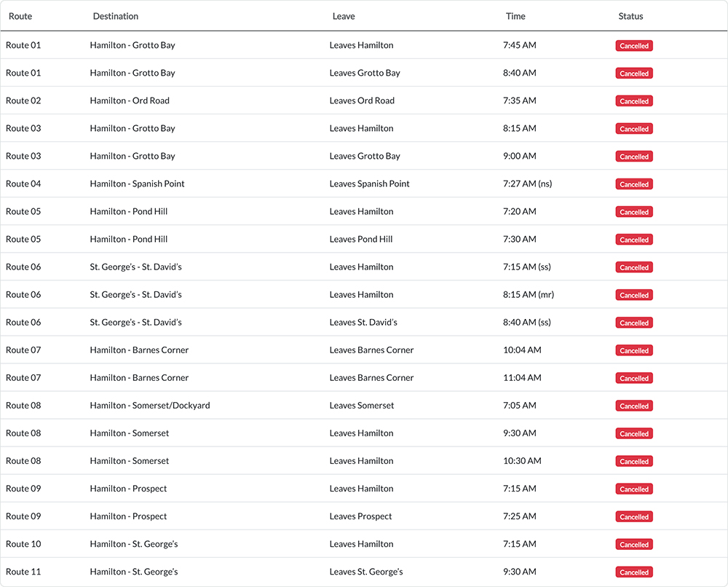Screen dimensions: 728x587
Task: Click Leaves Prospect cell
Action: click(x=360, y=516)
